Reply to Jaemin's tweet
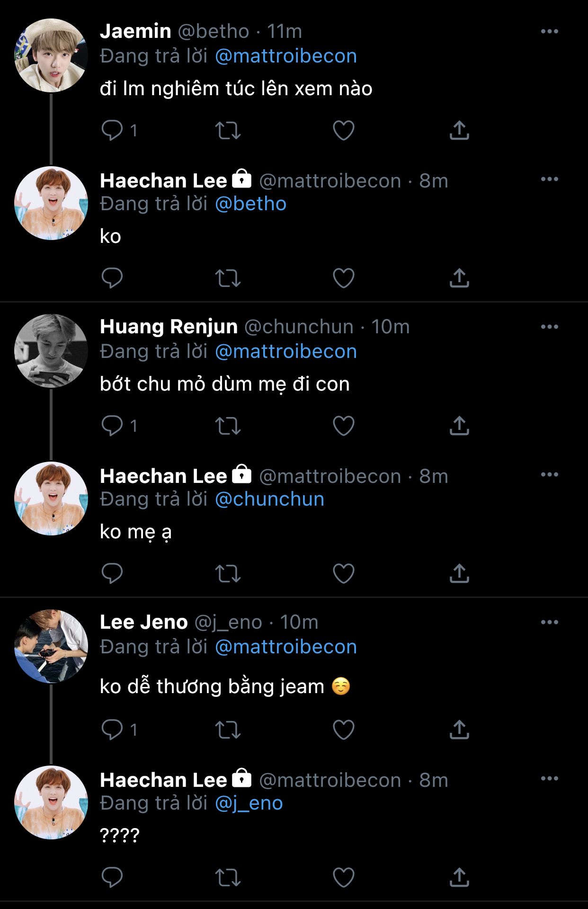This screenshot has height=909, width=588. coord(112,130)
